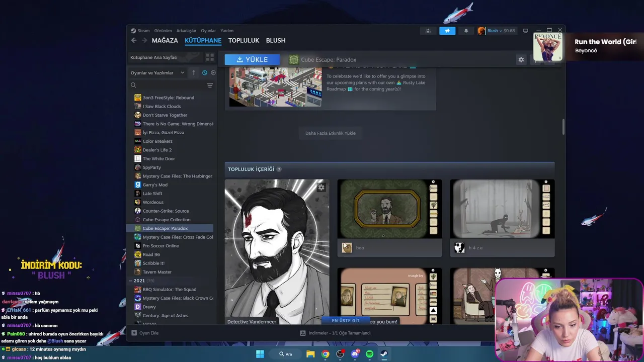The width and height of the screenshot is (644, 362).
Task: Open the Yardım menu
Action: pyautogui.click(x=227, y=31)
